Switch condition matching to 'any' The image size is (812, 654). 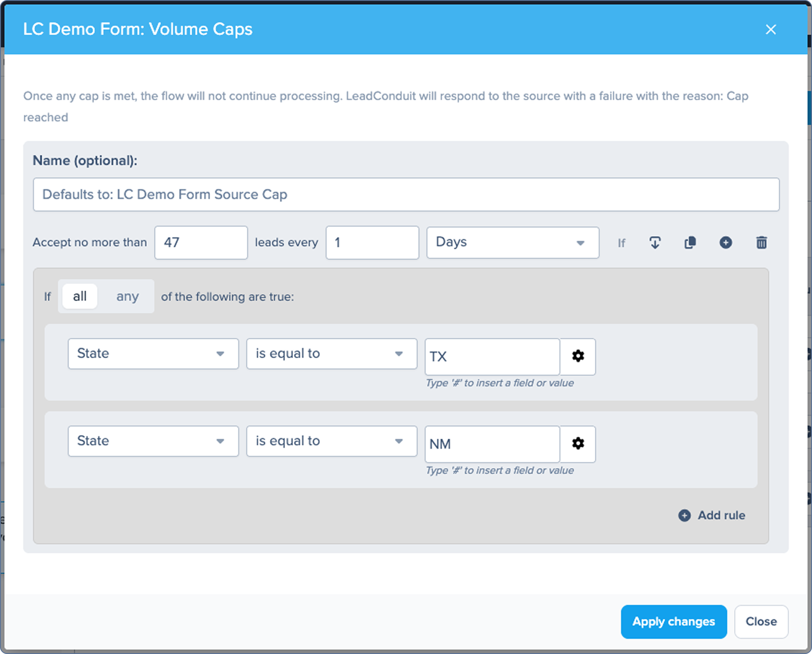tap(127, 296)
